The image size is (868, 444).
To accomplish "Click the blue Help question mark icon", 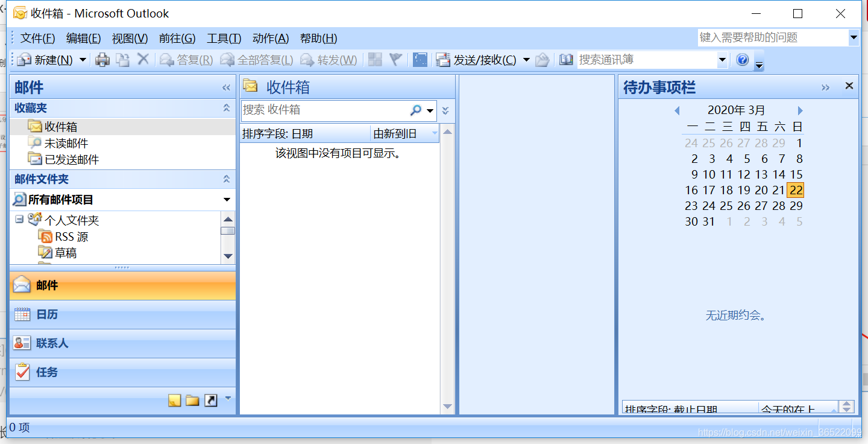I will point(743,59).
